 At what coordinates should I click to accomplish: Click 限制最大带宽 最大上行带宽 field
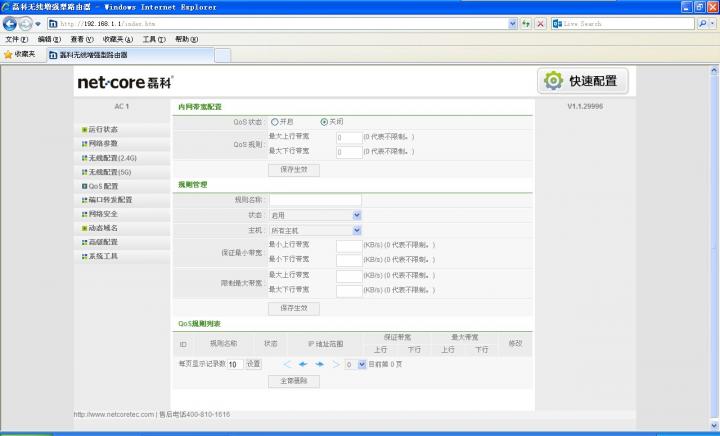tap(349, 276)
